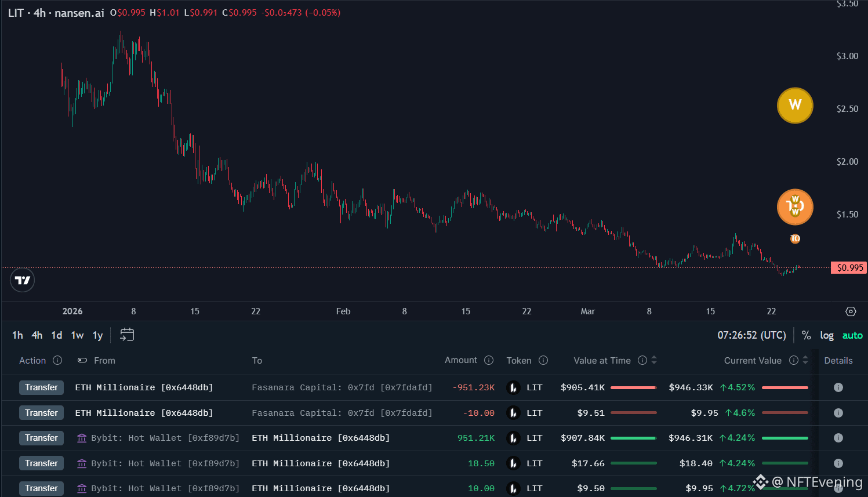The width and height of the screenshot is (868, 497).
Task: Open details icon for the 951.21K transfer
Action: click(838, 438)
